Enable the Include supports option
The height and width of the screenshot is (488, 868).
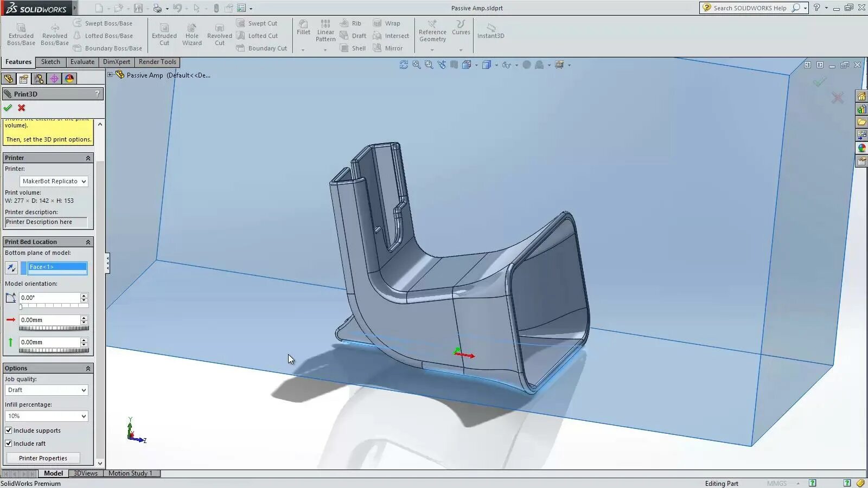(x=9, y=430)
